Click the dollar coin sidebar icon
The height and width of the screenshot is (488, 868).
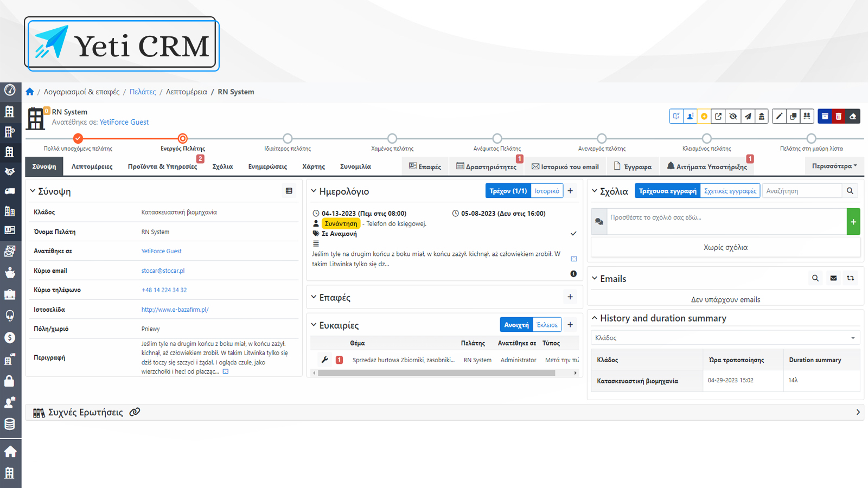(10, 337)
